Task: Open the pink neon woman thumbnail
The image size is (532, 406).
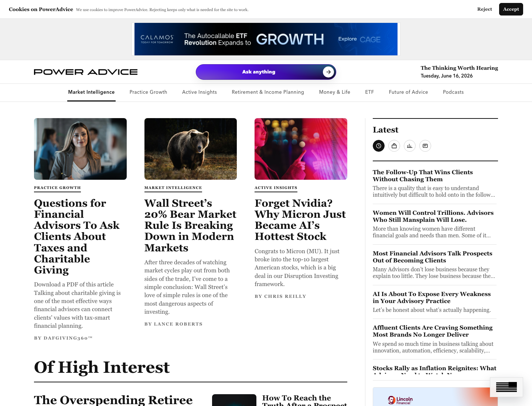Action: coord(301,149)
